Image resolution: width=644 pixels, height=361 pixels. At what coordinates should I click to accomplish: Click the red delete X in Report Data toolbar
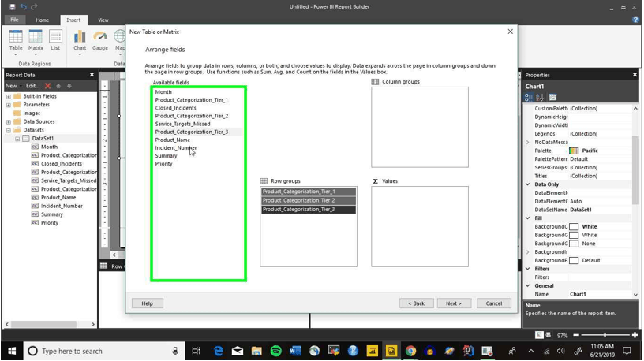coord(47,86)
